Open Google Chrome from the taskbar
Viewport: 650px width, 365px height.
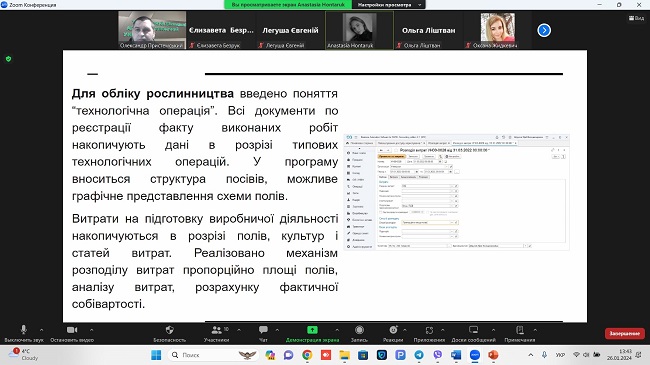click(x=307, y=355)
